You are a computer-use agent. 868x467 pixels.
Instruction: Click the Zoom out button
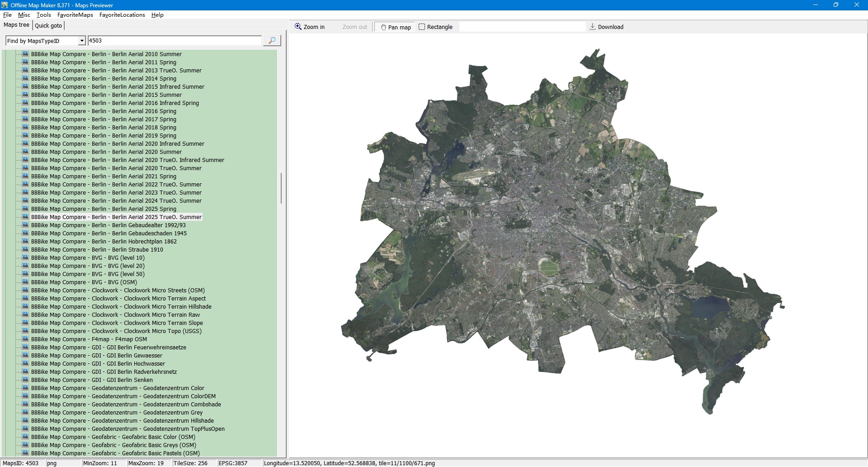coord(354,27)
